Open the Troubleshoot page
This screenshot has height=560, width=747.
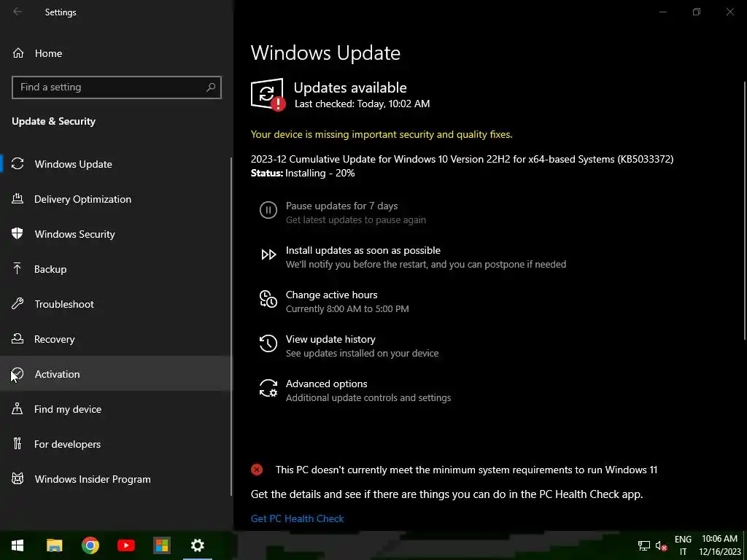click(x=116, y=304)
